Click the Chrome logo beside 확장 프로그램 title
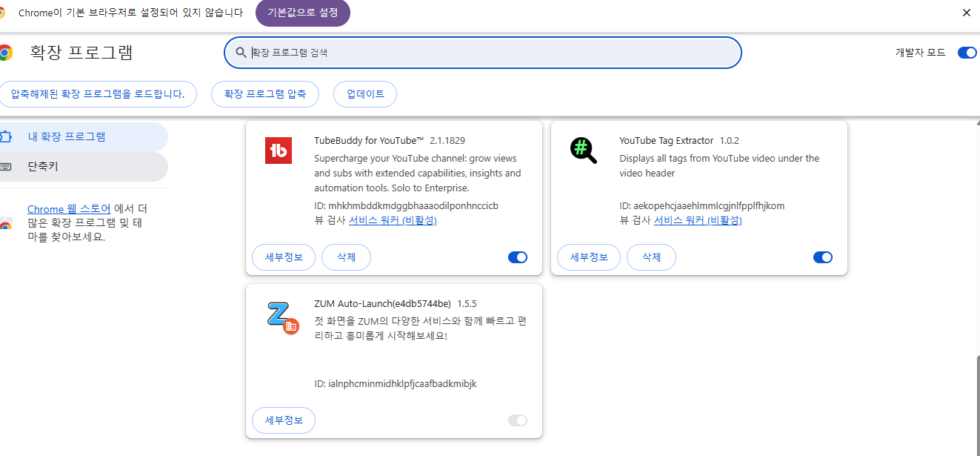This screenshot has height=456, width=980. click(6, 53)
